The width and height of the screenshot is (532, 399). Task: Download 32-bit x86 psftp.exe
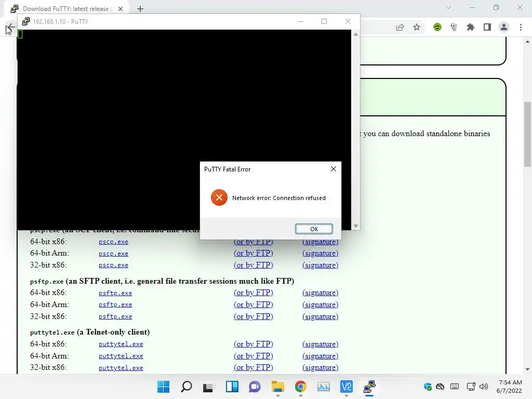tap(115, 316)
